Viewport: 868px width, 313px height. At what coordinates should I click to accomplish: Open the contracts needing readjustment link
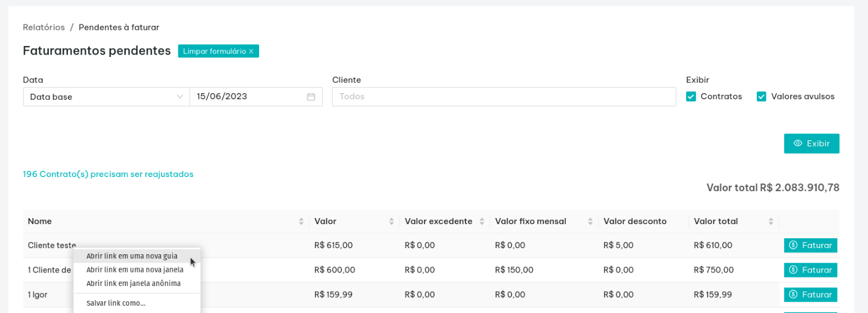(x=108, y=174)
